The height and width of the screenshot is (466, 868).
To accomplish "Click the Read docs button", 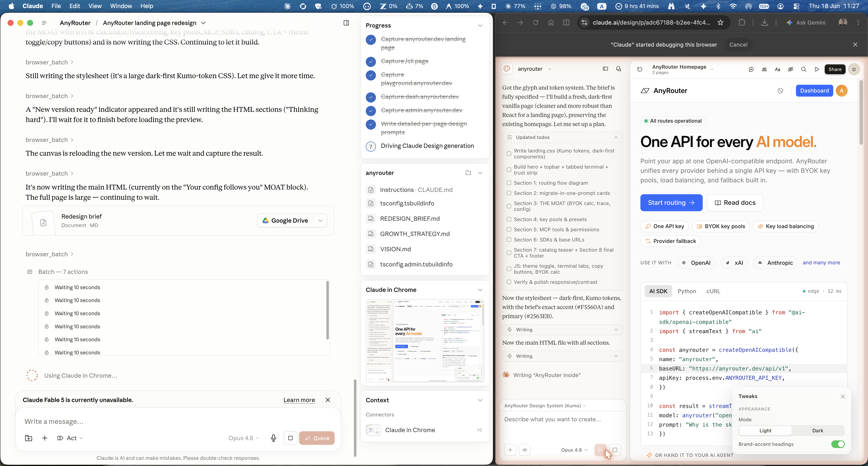I will pos(735,203).
